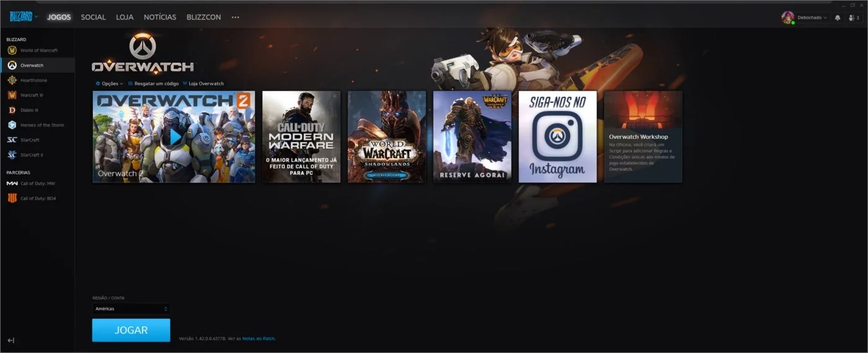Open the Call of Duty Modern Warfare card
The height and width of the screenshot is (353, 868).
[301, 136]
